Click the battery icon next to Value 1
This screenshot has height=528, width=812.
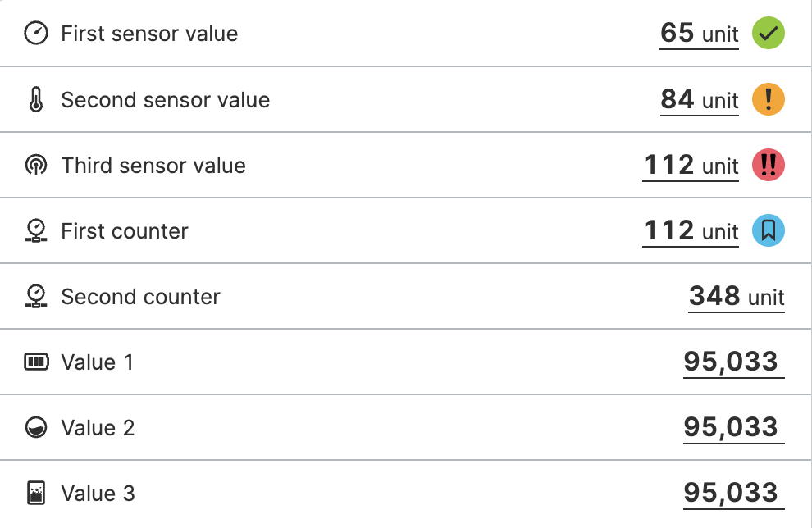coord(36,362)
